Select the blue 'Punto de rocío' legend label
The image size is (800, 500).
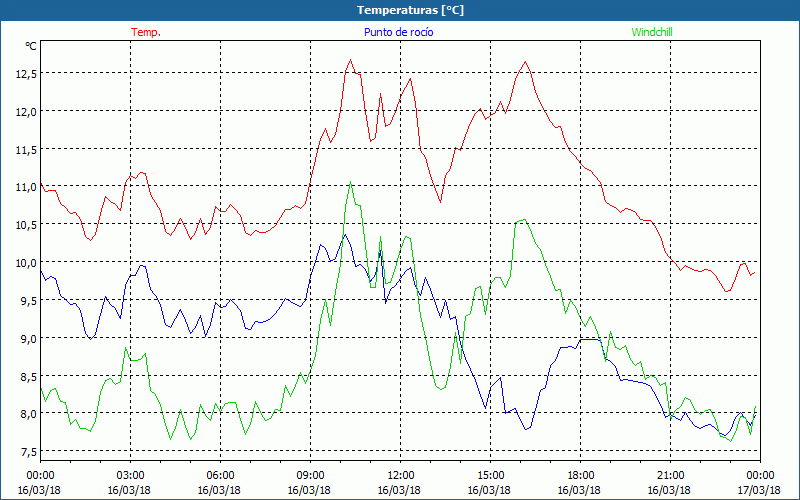pos(398,32)
